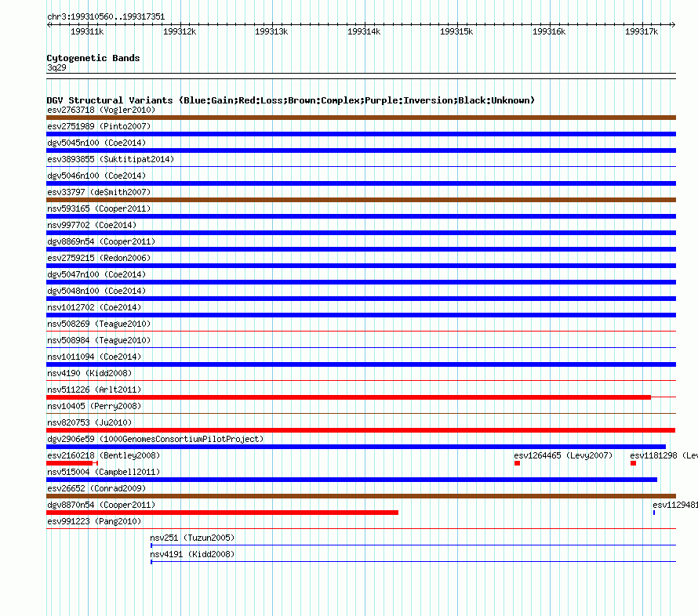Click the blue bar for nsv515004
The height and width of the screenshot is (616, 698).
pos(351,480)
